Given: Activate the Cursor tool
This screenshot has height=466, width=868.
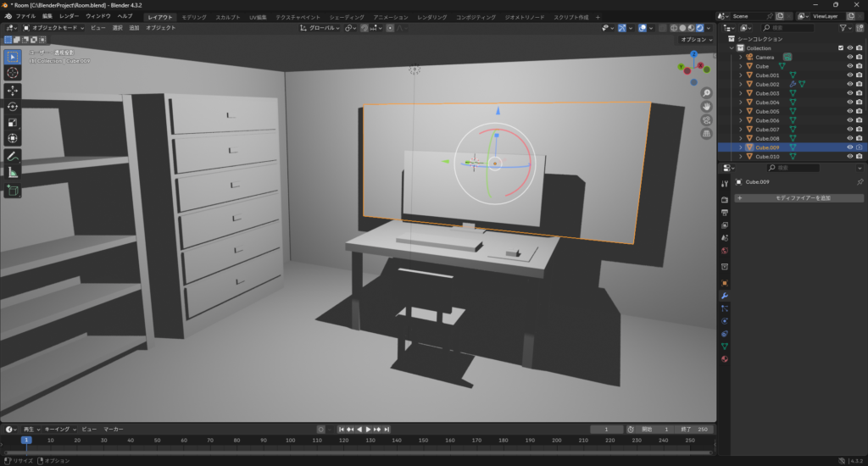Looking at the screenshot, I should pos(13,73).
